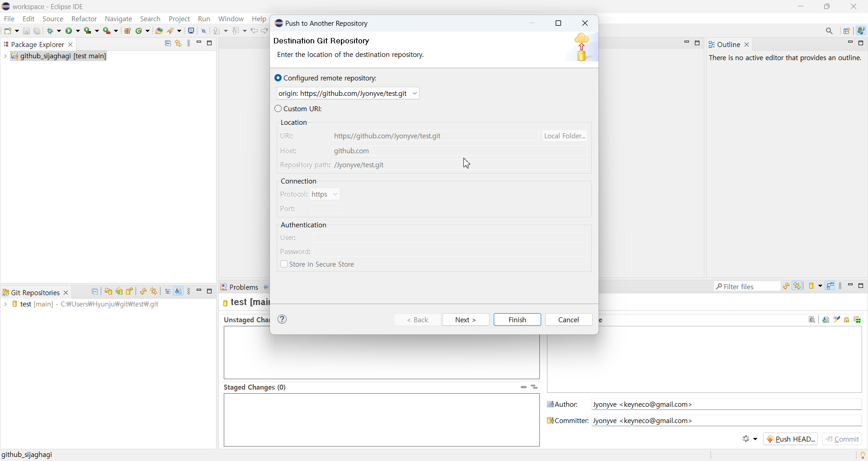The height and width of the screenshot is (461, 868).
Task: Open the Refactor menu
Action: tap(84, 19)
